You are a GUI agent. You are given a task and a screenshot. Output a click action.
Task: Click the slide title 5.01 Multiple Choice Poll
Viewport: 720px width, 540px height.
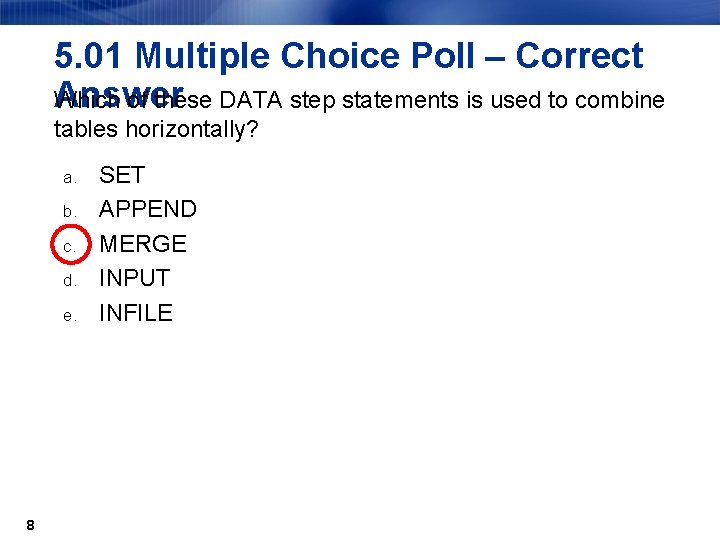(x=264, y=56)
